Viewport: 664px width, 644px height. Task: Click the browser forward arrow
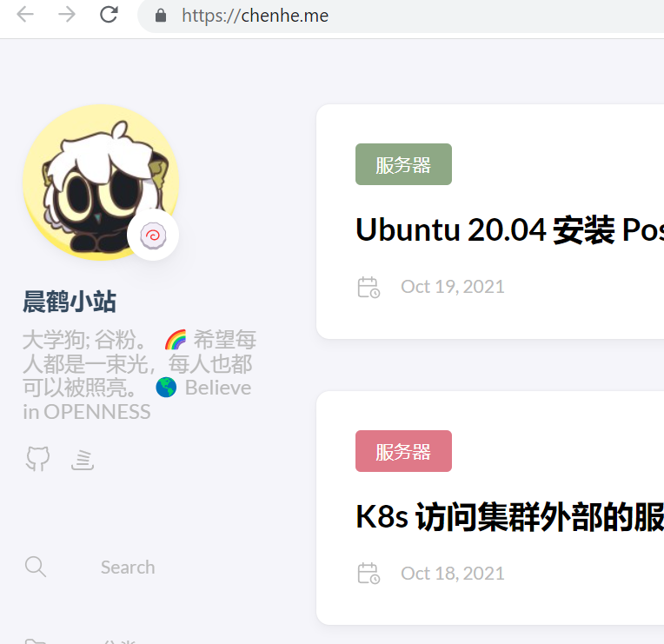coord(67,15)
